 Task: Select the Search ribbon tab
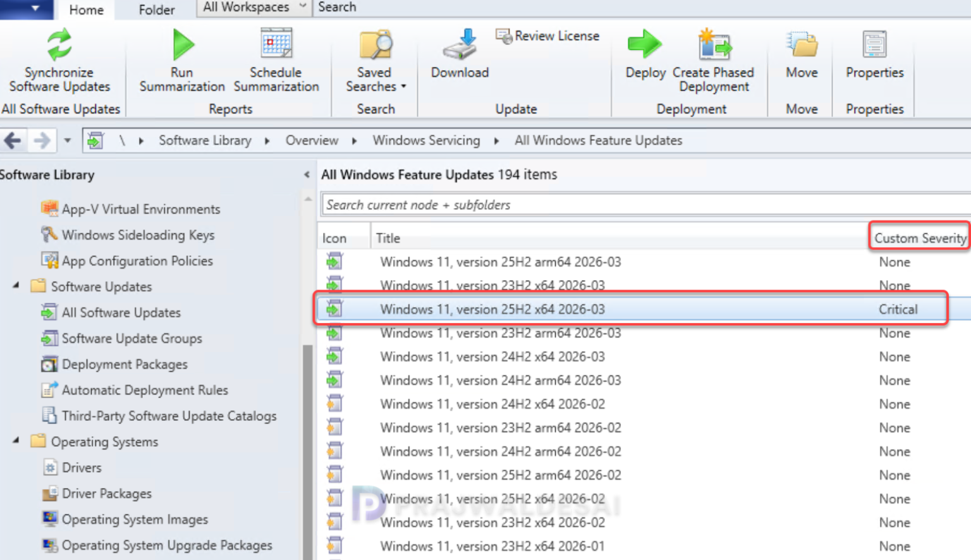click(337, 8)
